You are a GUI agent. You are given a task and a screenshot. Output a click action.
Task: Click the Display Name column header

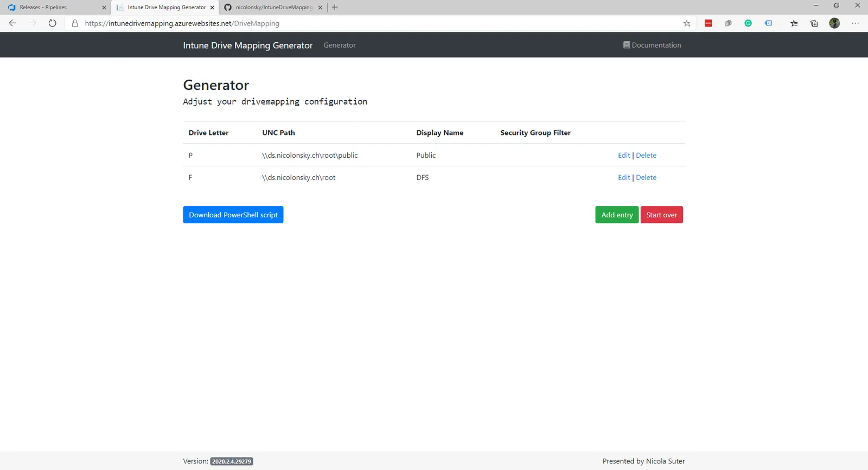[440, 133]
